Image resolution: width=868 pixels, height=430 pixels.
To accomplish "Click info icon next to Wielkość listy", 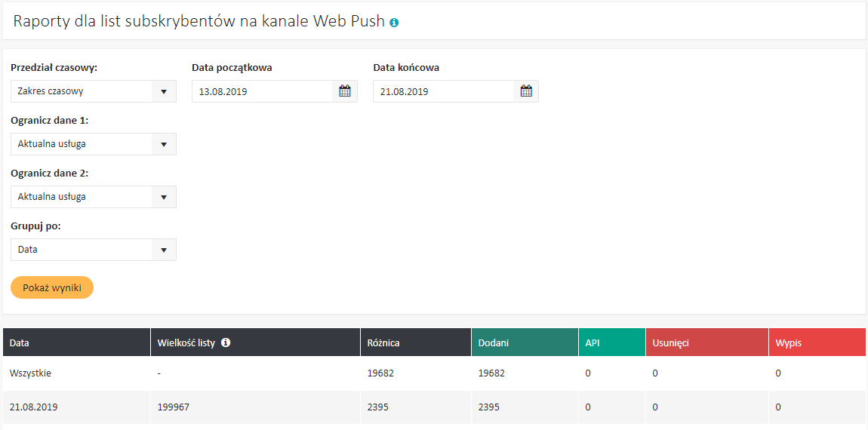I will [226, 342].
